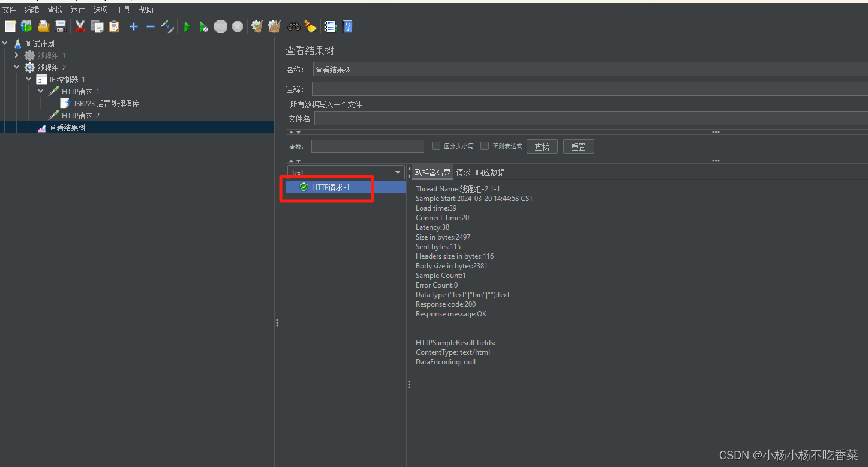
Task: Switch to the 响应数据 tab
Action: (x=490, y=172)
